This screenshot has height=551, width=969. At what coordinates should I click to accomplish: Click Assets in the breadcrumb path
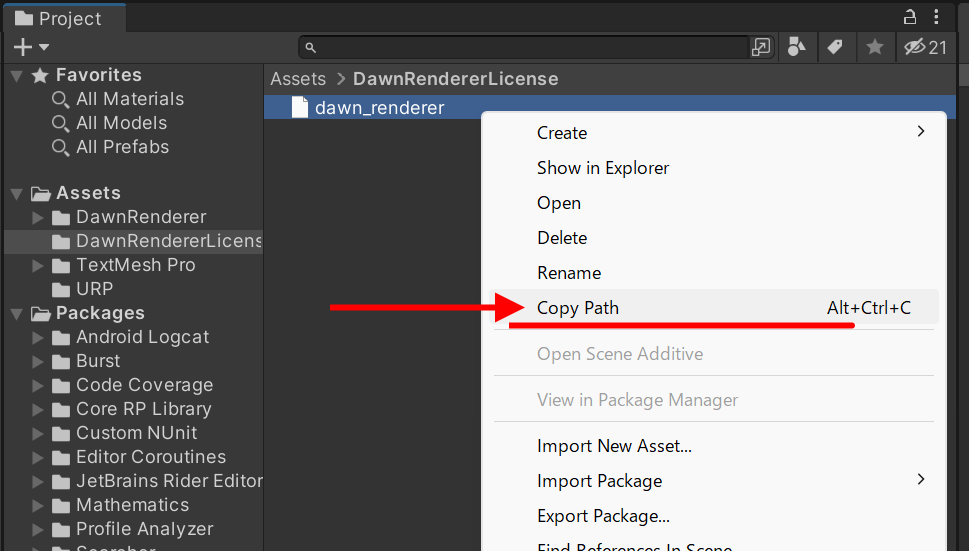coord(298,79)
